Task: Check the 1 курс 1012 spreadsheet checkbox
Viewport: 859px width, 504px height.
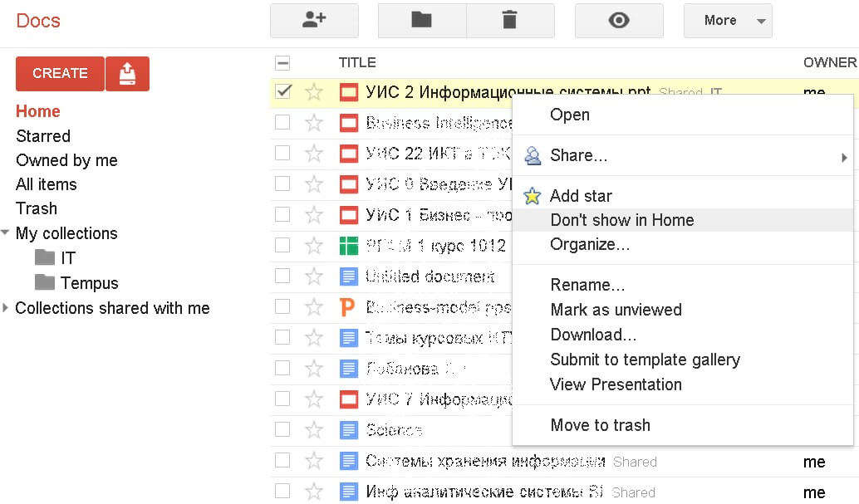Action: 282,244
